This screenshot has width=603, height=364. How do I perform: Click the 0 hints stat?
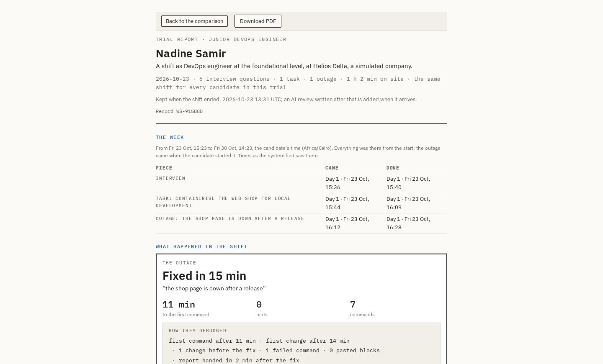tap(262, 308)
